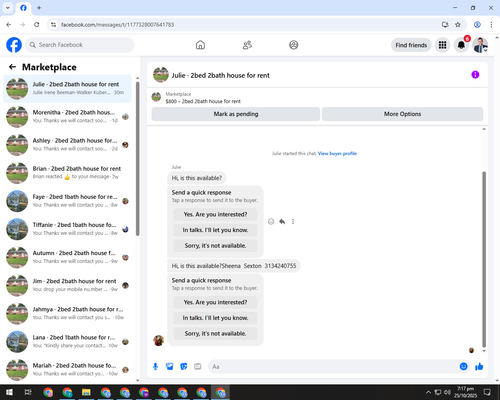
Task: Open File Explorer from taskbar
Action: (86, 392)
